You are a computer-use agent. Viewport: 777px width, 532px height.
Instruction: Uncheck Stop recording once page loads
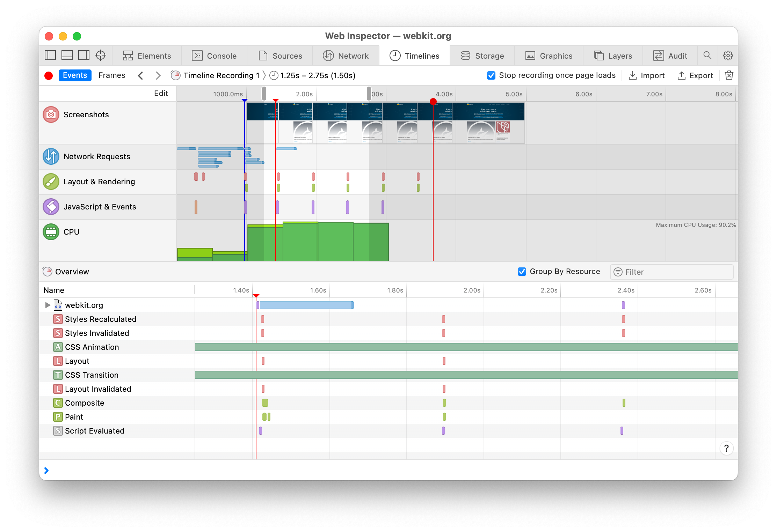(x=491, y=75)
